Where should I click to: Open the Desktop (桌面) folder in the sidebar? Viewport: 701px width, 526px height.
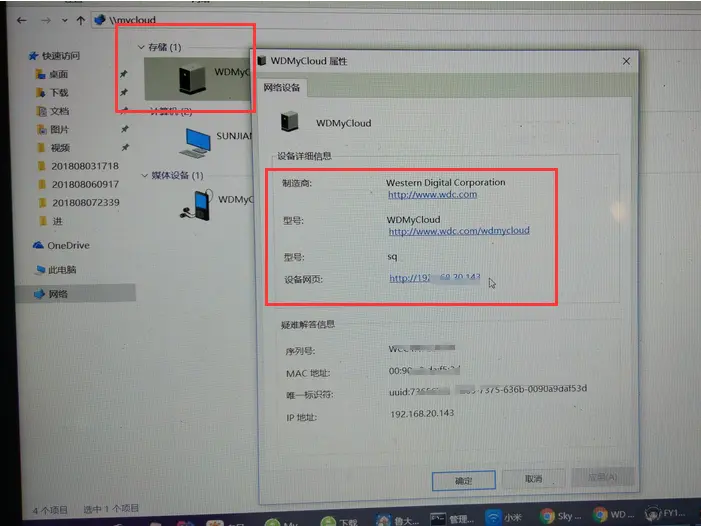(52, 74)
